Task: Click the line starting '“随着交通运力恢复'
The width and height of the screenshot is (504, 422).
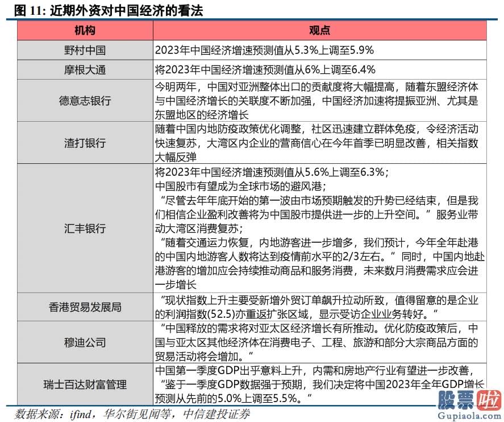Action: click(x=319, y=242)
